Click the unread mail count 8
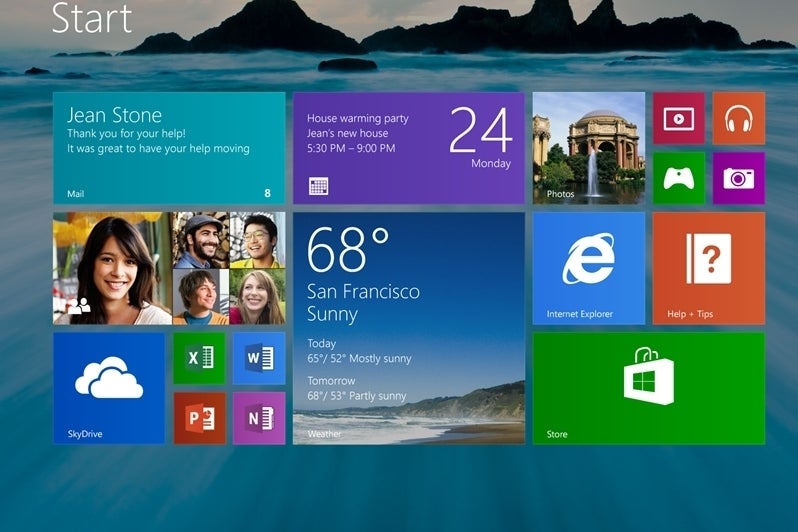The width and height of the screenshot is (798, 532). pos(268,193)
